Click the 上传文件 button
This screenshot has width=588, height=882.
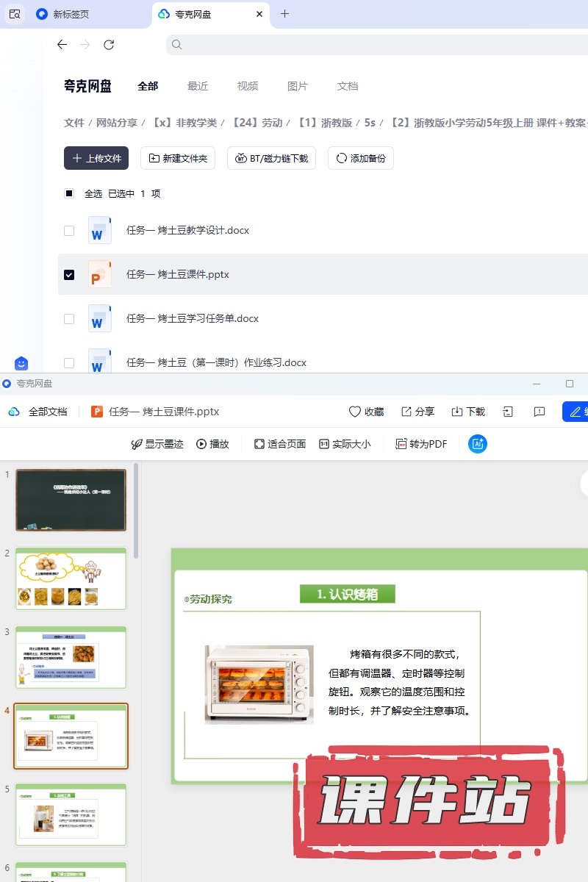pos(96,158)
